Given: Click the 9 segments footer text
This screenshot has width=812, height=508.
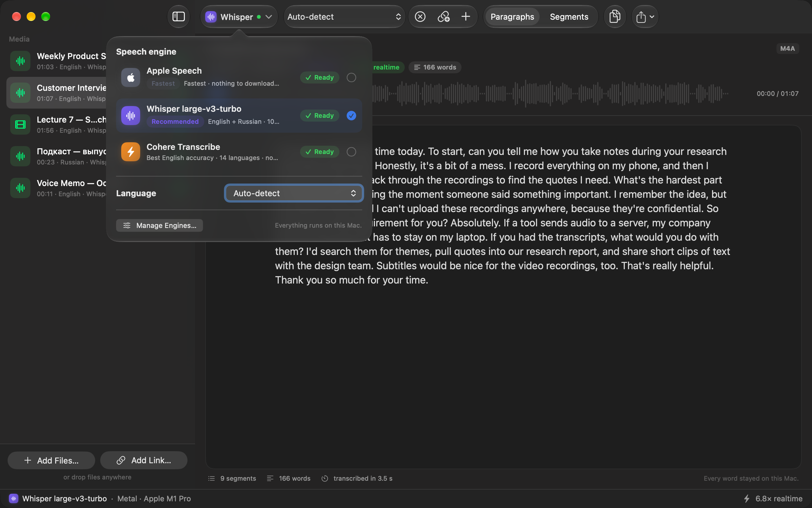Looking at the screenshot, I should point(238,478).
